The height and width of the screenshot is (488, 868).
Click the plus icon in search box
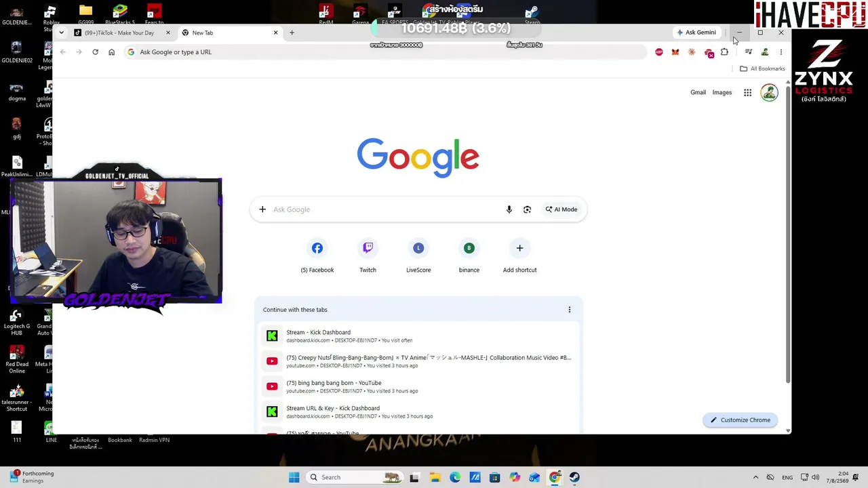click(x=262, y=209)
